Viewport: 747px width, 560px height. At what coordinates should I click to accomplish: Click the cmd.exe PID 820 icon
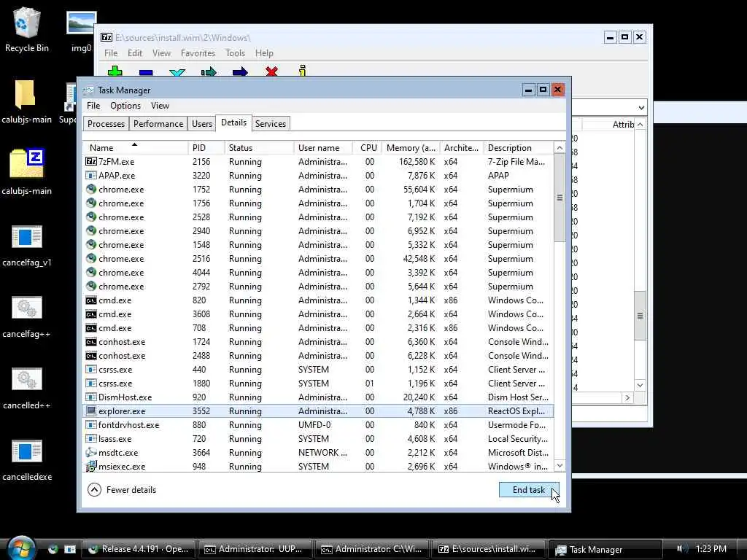tap(91, 300)
